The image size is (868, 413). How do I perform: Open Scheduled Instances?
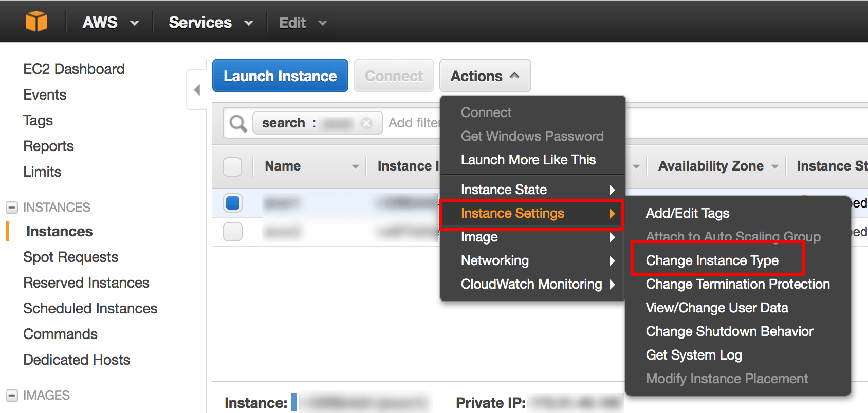point(90,309)
